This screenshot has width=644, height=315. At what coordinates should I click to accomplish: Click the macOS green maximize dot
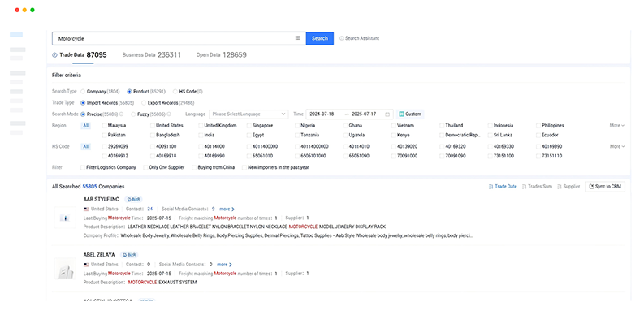32,10
